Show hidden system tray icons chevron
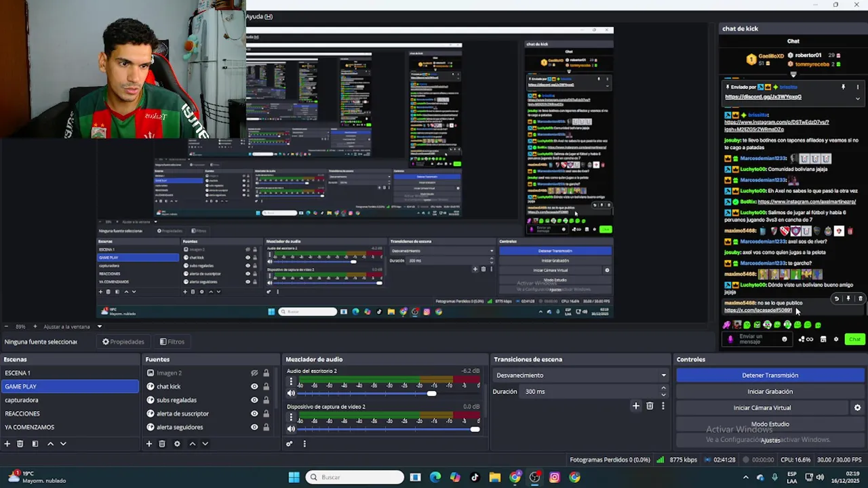 pyautogui.click(x=745, y=477)
